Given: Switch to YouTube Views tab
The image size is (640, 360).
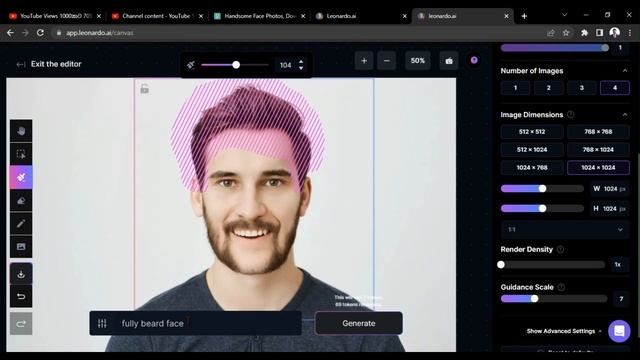Looking at the screenshot, I should point(56,16).
